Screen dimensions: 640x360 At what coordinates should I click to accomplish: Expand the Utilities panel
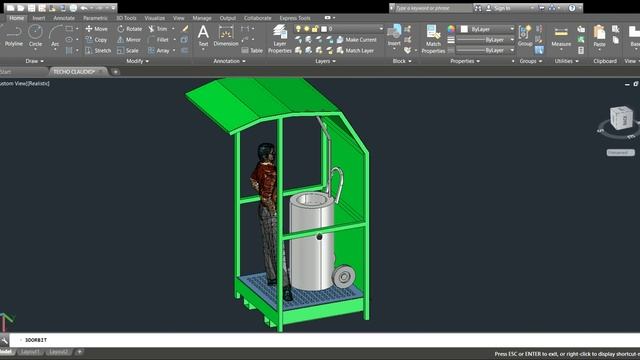point(567,61)
